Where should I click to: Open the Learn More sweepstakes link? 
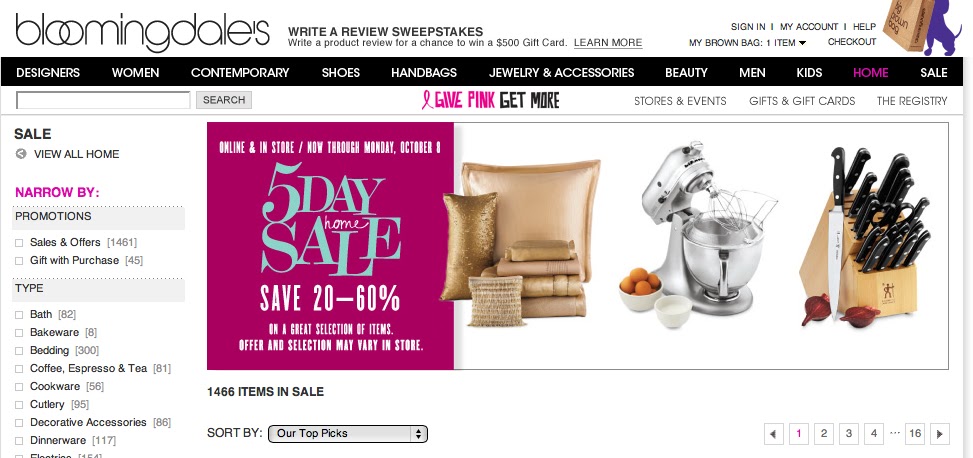(x=608, y=43)
